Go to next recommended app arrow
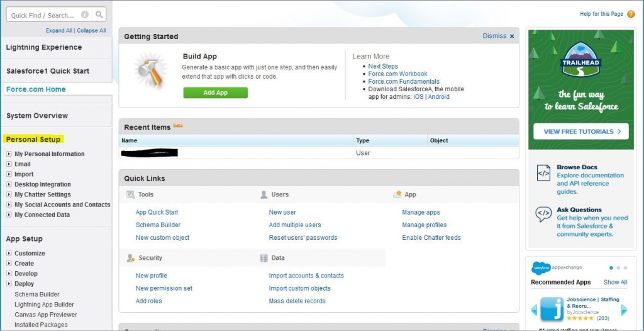The width and height of the screenshot is (644, 331). click(625, 310)
